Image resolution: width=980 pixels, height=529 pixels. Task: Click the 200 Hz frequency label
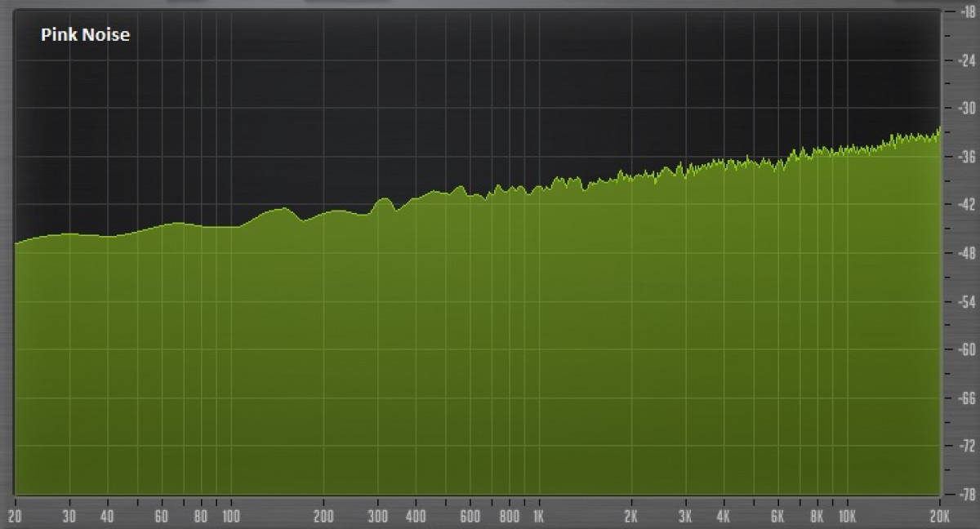(x=324, y=516)
